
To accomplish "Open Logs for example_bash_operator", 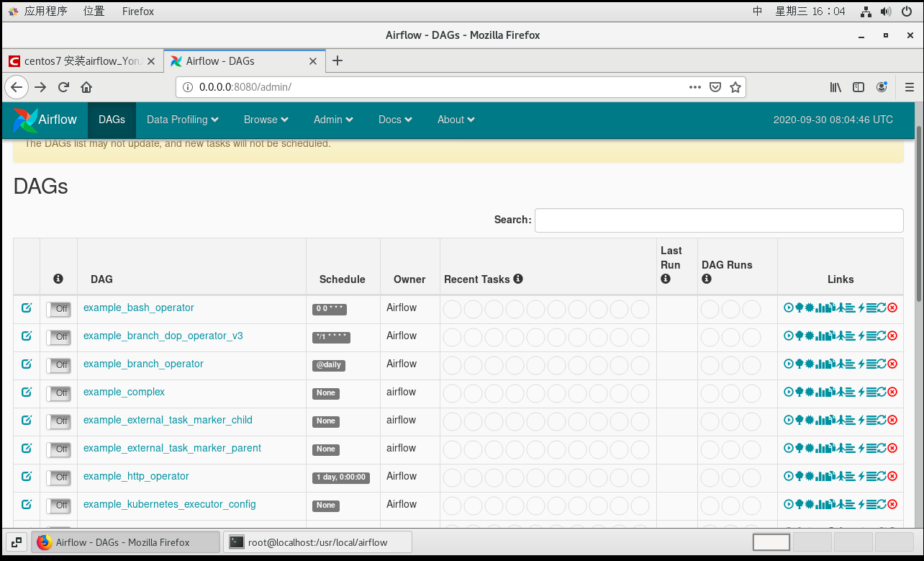I will coord(871,308).
